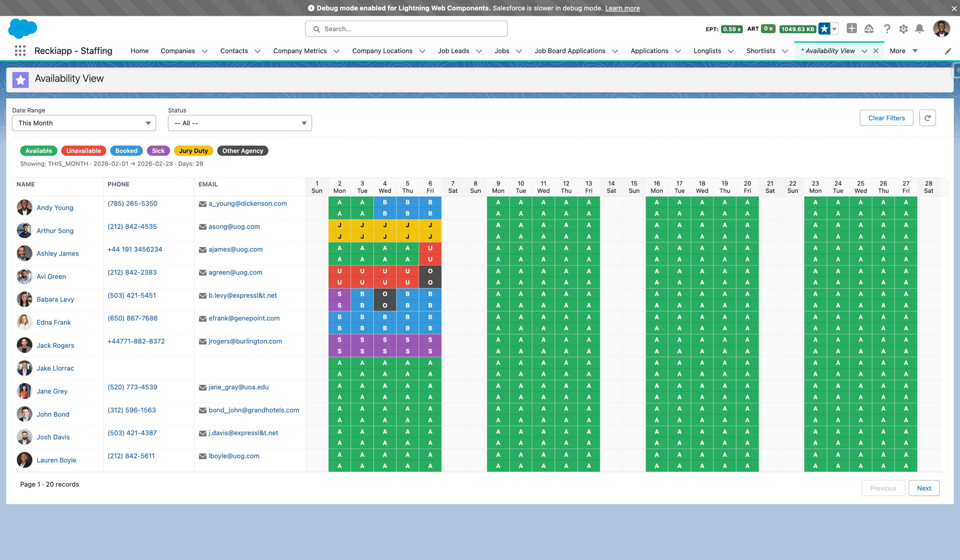Click the Jury Duty legend swatch
This screenshot has height=560, width=960.
pyautogui.click(x=193, y=151)
